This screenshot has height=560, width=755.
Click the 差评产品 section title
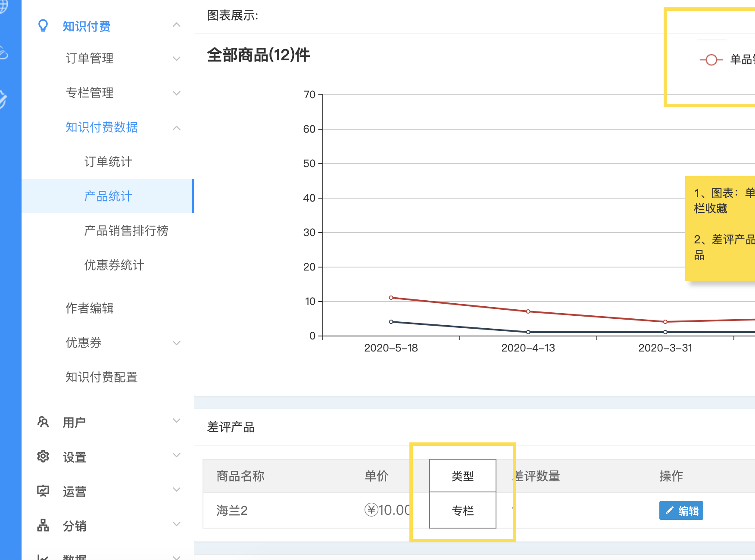(x=231, y=427)
